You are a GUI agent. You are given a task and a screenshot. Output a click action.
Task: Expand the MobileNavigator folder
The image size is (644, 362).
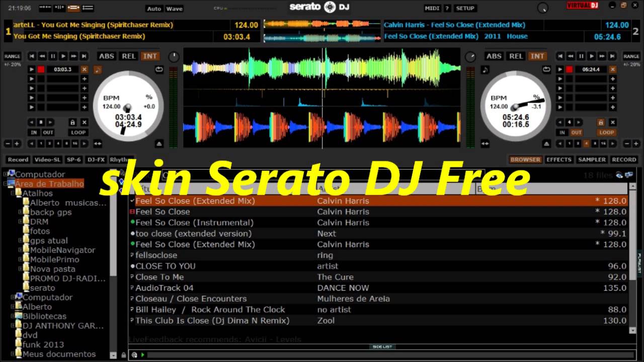click(20, 250)
